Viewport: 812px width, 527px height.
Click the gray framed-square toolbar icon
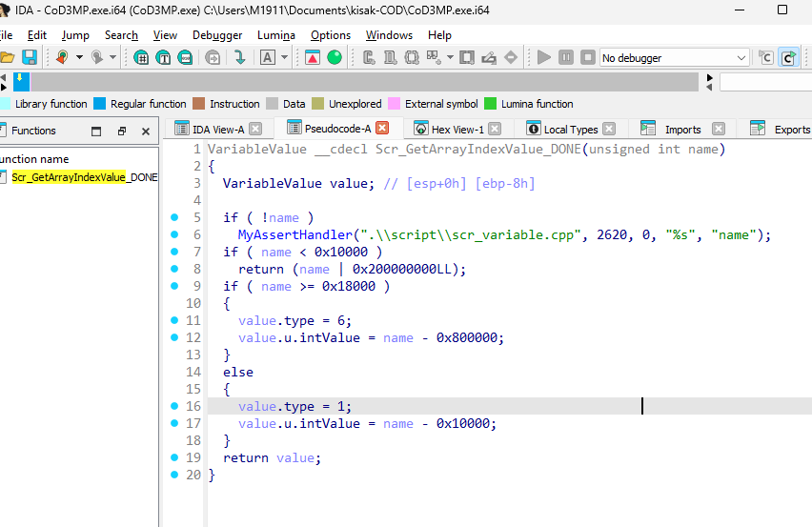[x=467, y=57]
